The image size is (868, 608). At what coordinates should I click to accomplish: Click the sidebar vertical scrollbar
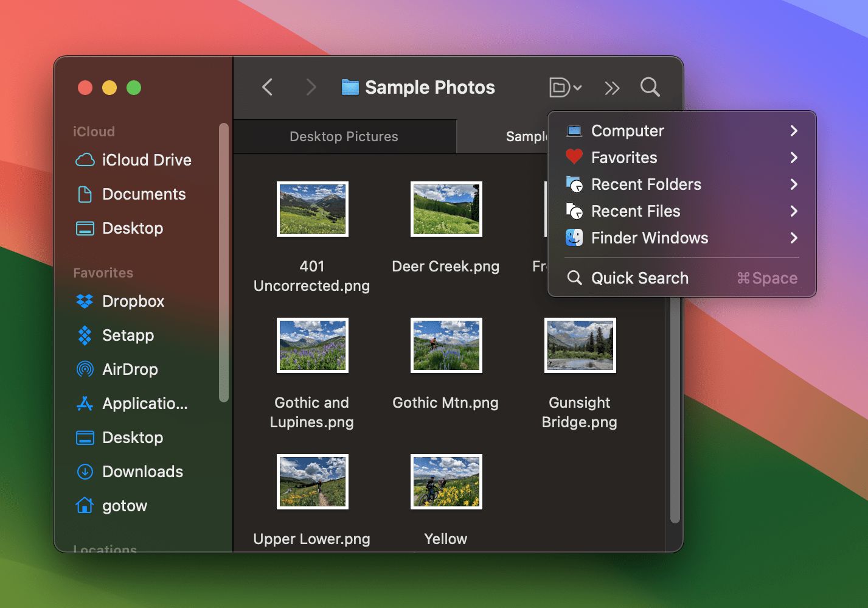[x=224, y=262]
